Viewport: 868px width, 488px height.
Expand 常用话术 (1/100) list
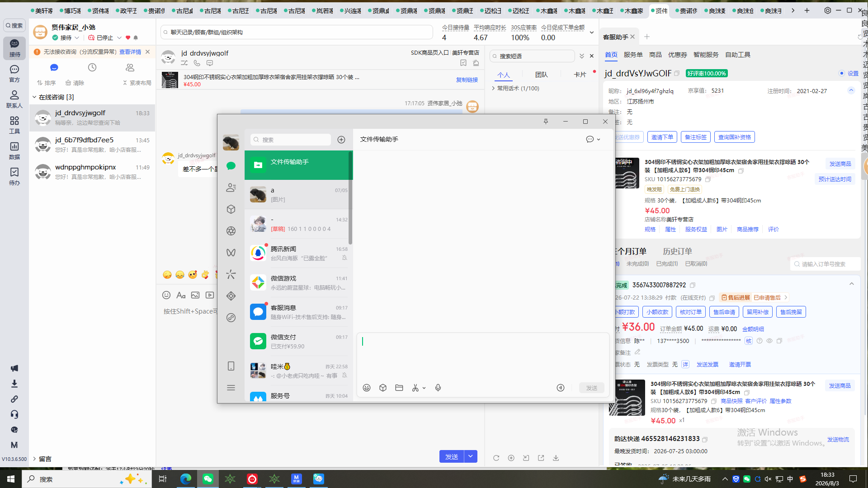(494, 89)
